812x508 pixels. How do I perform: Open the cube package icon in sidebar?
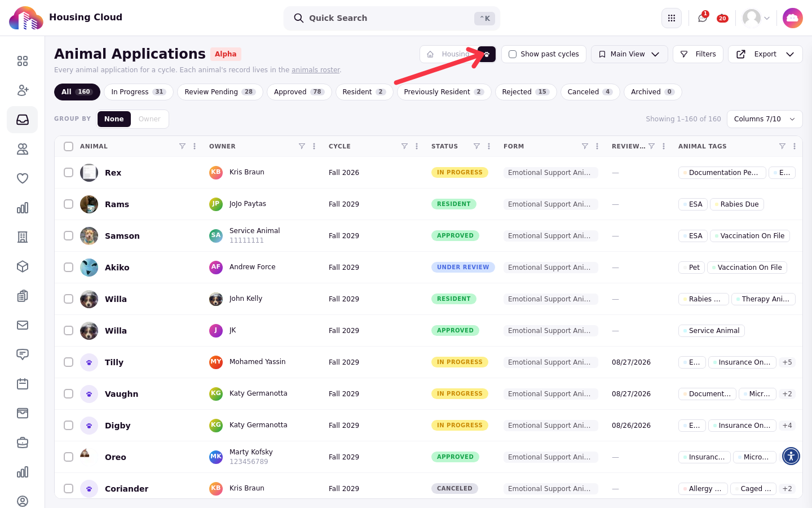pyautogui.click(x=23, y=266)
